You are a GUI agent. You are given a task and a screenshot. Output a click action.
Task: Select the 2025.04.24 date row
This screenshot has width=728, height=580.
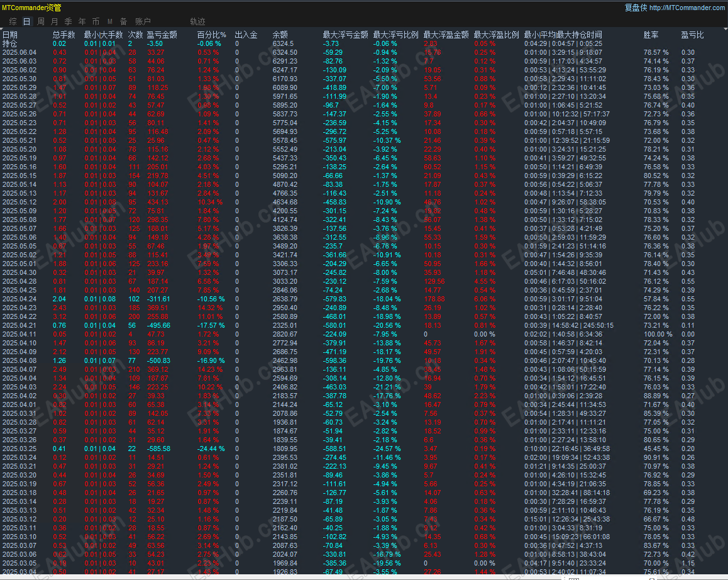(19, 299)
